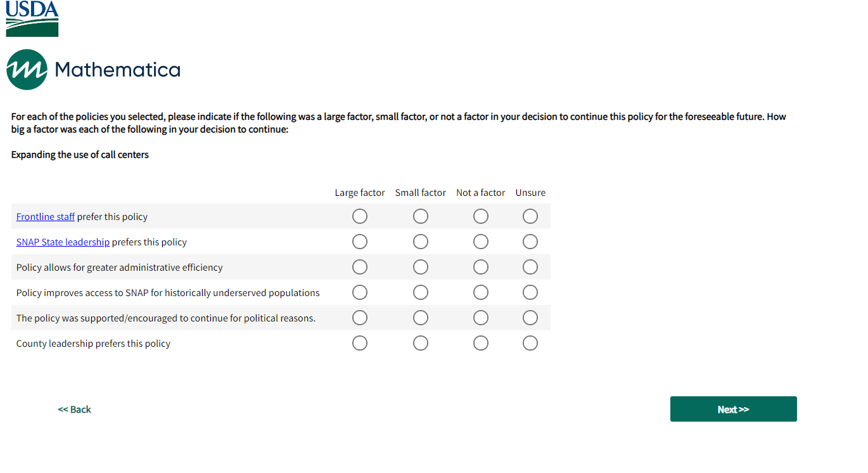This screenshot has height=473, width=868.
Task: Mark Not a factor for SNAP State leadership
Action: (481, 242)
